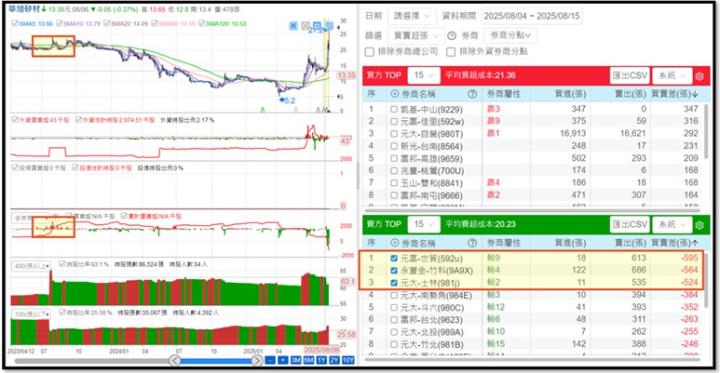This screenshot has height=373, width=720.
Task: Click the question mark icon in buyer table name column
Action: (x=472, y=95)
